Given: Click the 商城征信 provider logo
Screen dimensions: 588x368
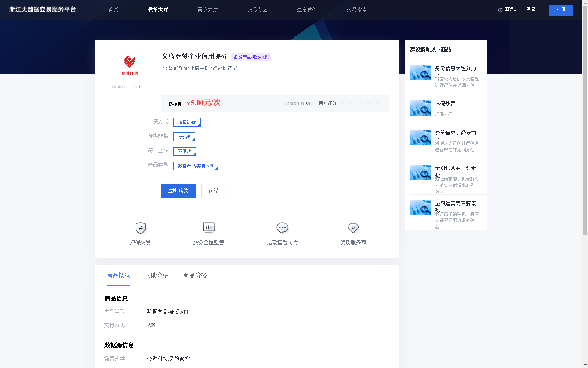Looking at the screenshot, I should click(x=130, y=66).
